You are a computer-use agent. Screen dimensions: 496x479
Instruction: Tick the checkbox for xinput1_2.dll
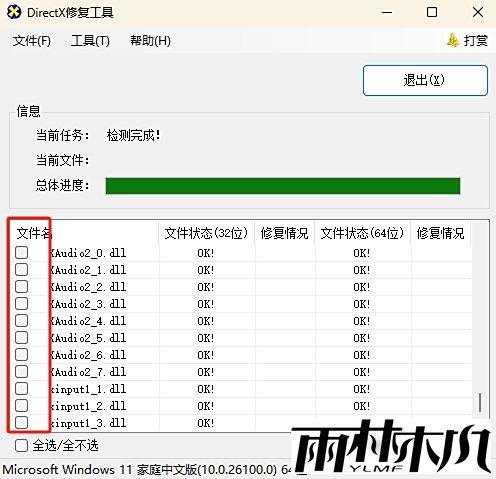coord(21,406)
